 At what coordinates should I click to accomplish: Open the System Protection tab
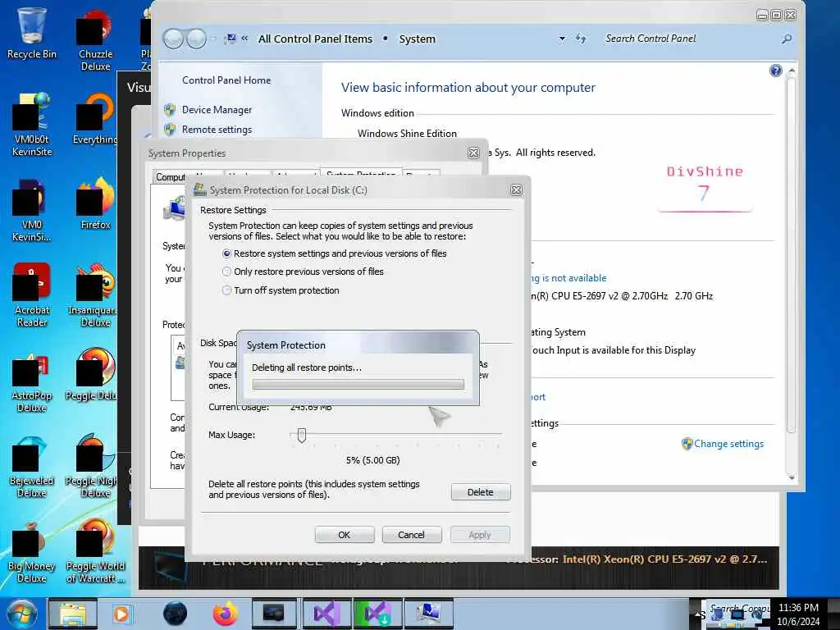click(x=361, y=174)
